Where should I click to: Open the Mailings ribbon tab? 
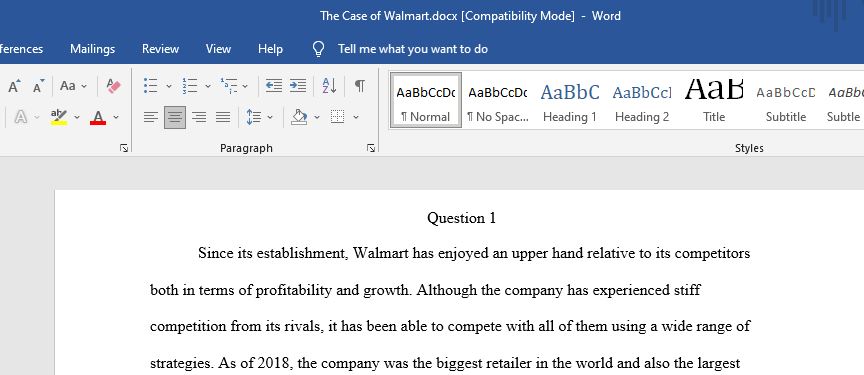(x=93, y=49)
